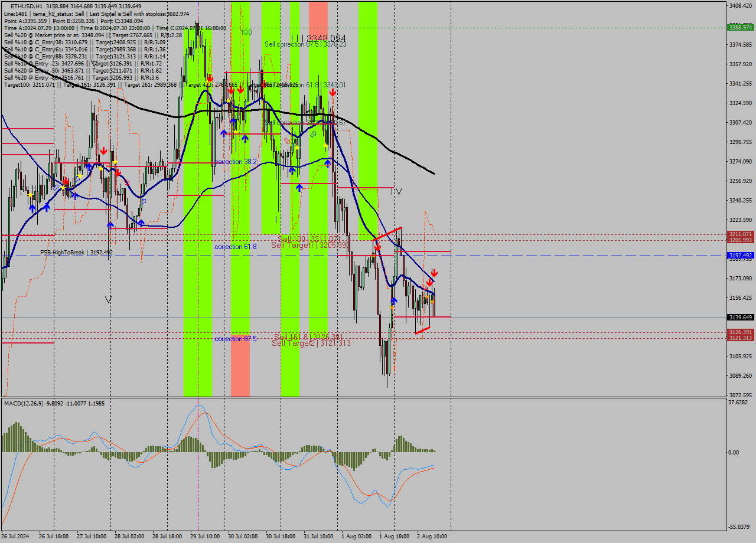Click the blue 3192.492 price tag on axis
The height and width of the screenshot is (543, 756).
click(740, 256)
